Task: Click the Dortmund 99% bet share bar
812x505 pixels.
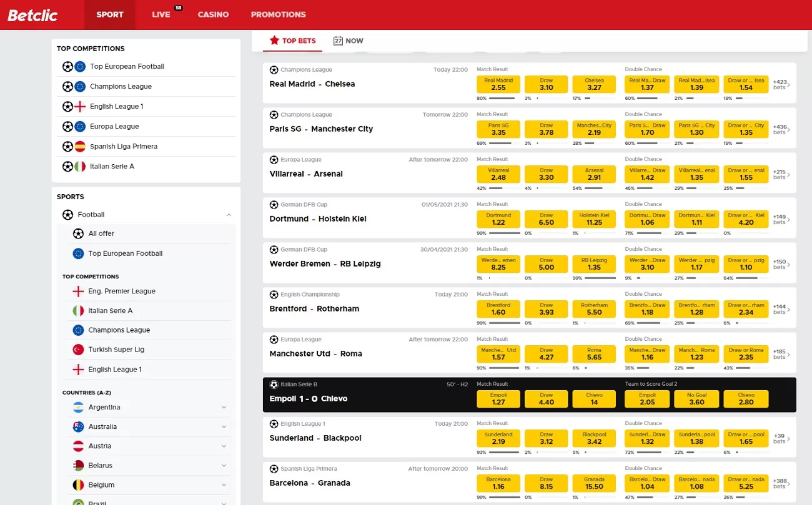Action: [505, 233]
